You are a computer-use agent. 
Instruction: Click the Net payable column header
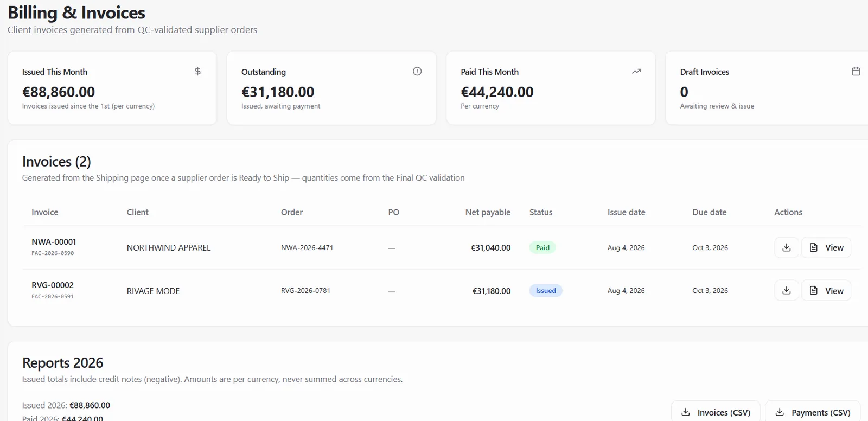click(488, 212)
